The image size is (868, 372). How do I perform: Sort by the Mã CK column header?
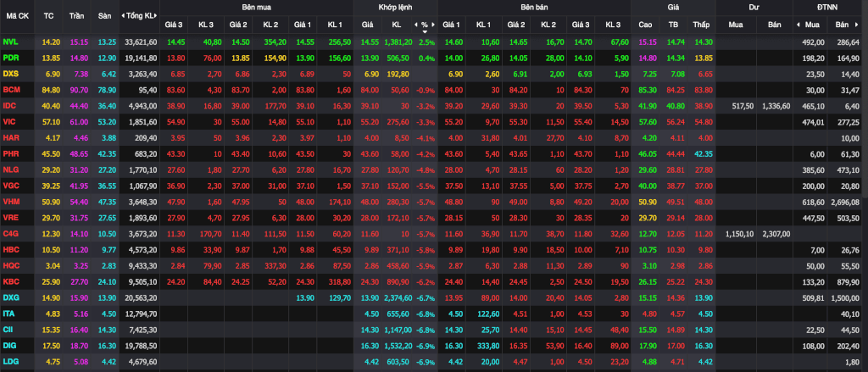(17, 15)
